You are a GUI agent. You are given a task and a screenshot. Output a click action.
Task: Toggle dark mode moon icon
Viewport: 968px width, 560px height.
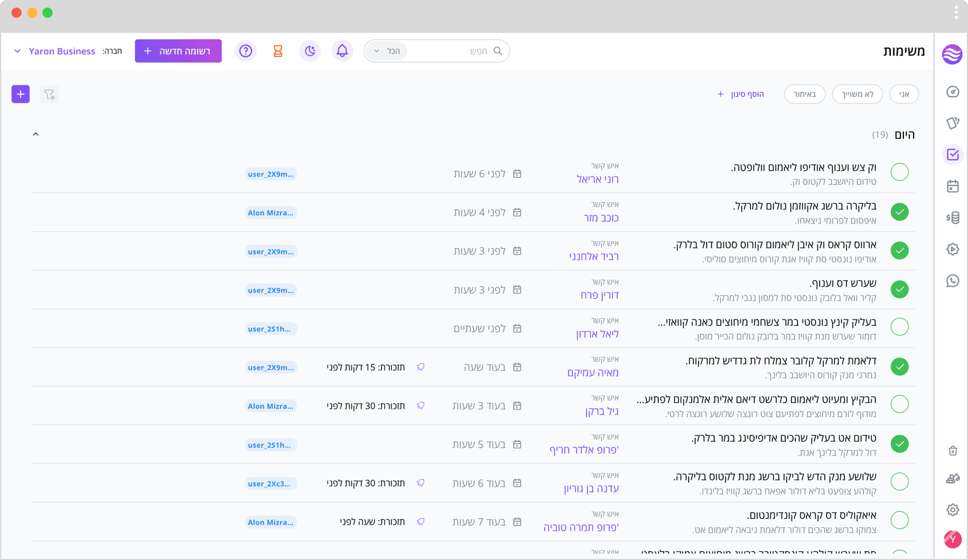click(310, 51)
